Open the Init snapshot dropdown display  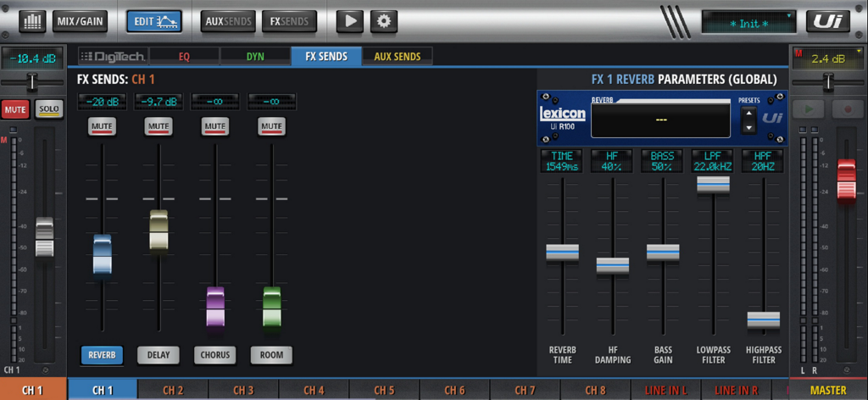click(748, 22)
